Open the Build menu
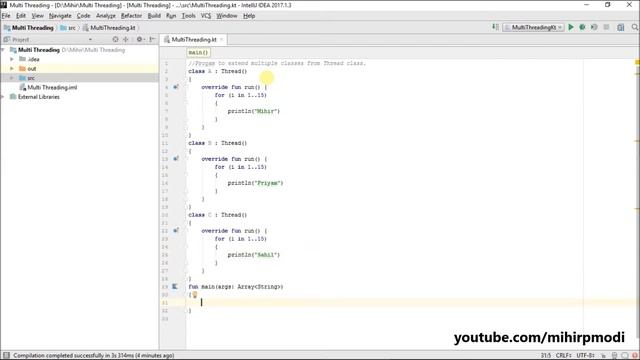 (x=154, y=16)
